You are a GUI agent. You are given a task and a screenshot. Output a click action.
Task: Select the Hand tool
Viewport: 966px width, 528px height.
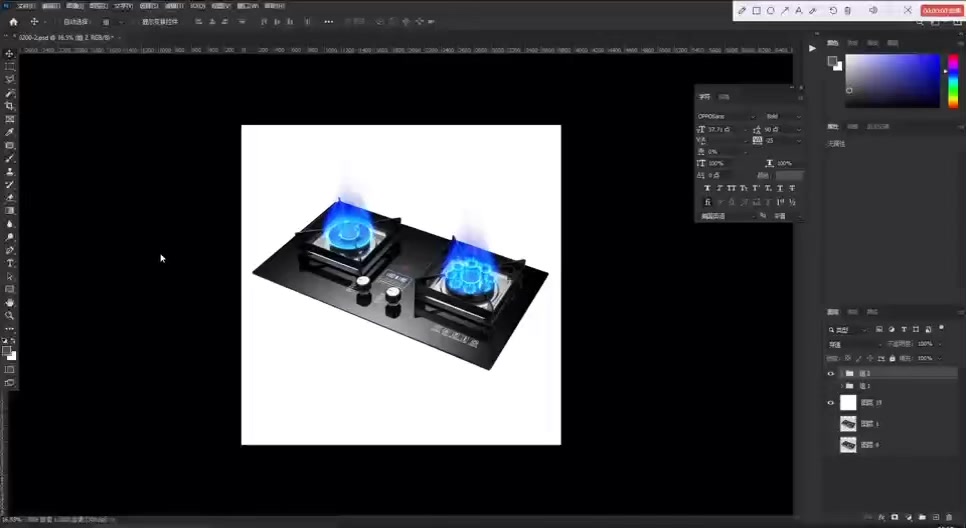point(9,303)
